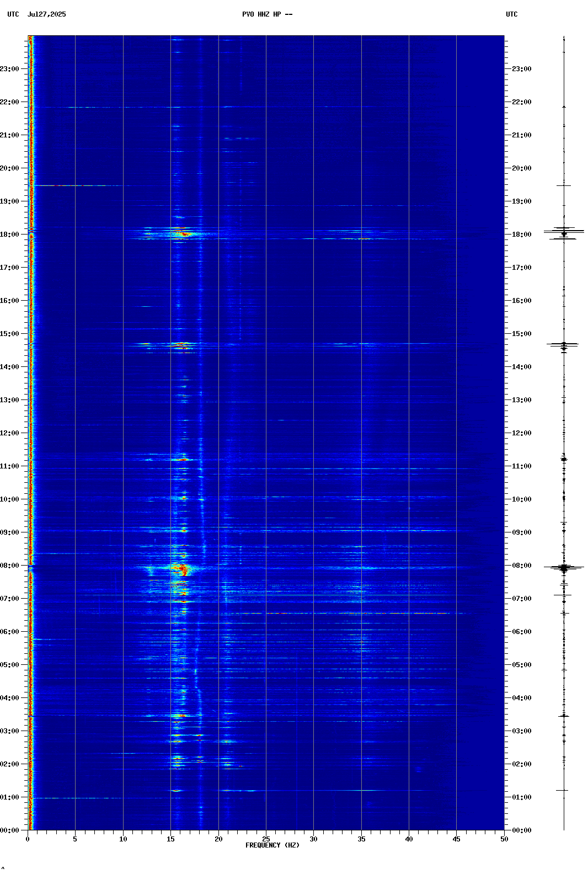Pick 18:00 on the right time axis

(522, 235)
